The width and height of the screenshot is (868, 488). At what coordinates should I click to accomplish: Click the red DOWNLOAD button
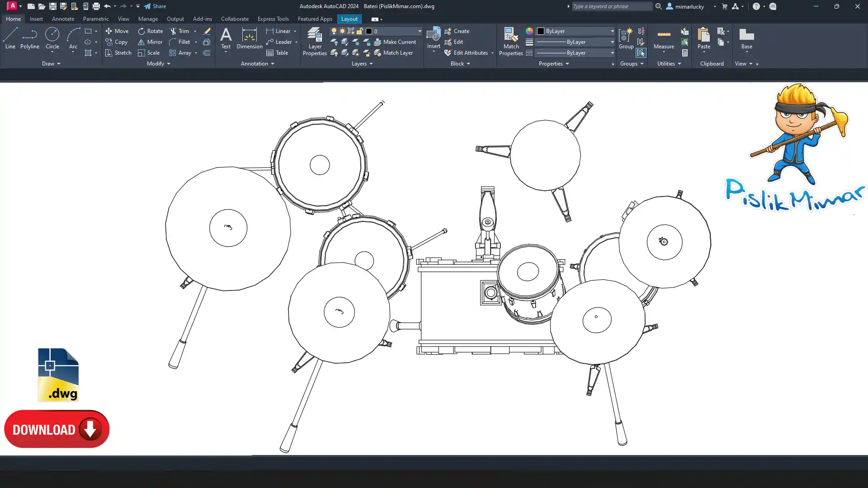[x=57, y=429]
